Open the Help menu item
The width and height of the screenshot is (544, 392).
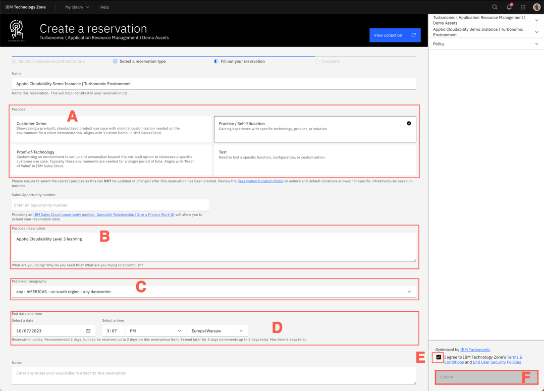click(104, 7)
